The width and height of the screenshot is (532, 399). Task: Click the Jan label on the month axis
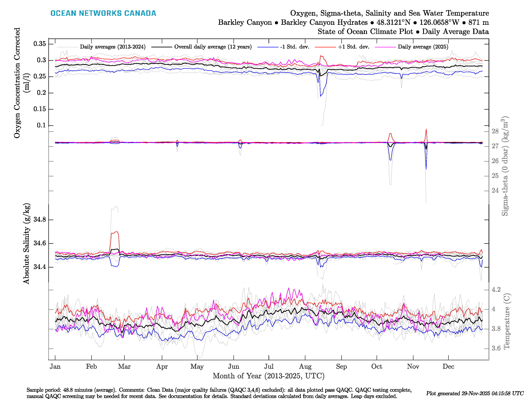[55, 367]
